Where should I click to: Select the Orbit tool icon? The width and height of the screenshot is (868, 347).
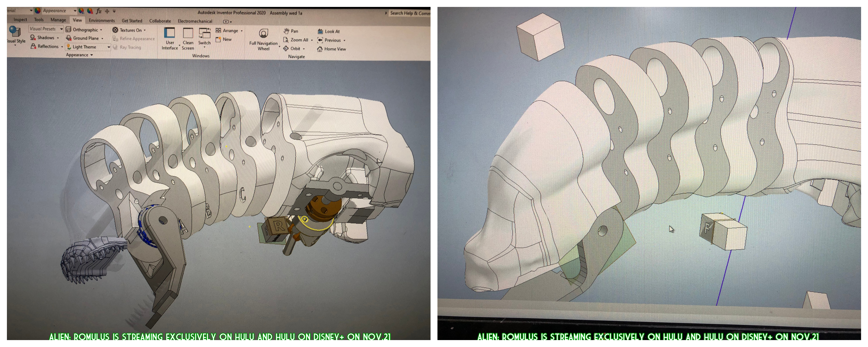[286, 49]
